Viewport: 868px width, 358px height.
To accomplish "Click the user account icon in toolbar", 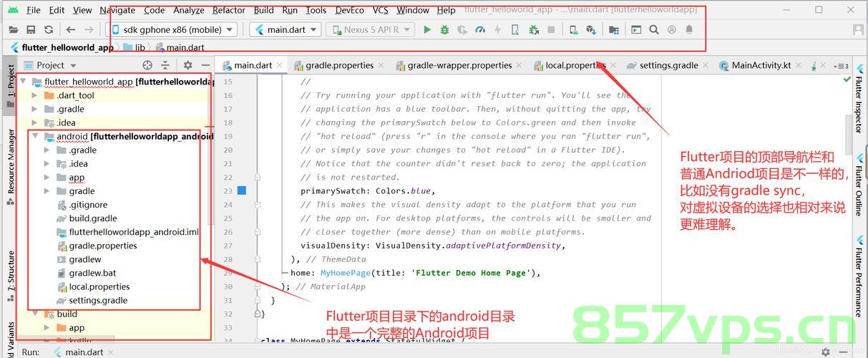I will 672,29.
